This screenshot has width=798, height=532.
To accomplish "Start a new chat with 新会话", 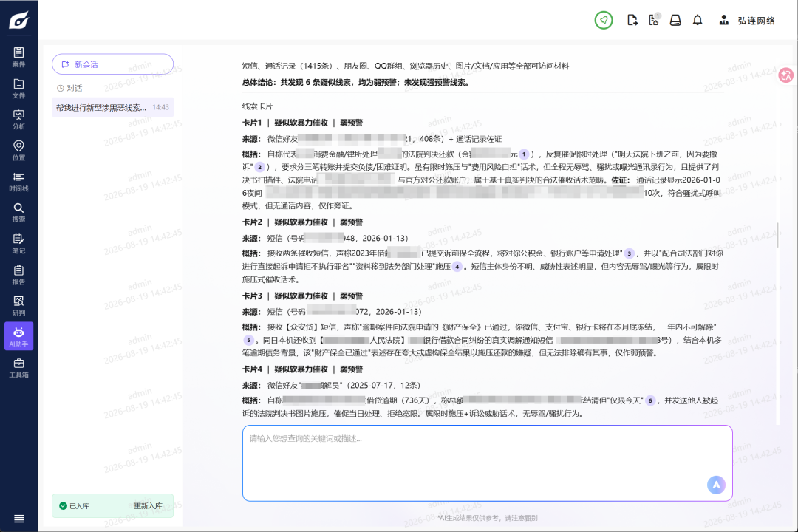I will [112, 64].
